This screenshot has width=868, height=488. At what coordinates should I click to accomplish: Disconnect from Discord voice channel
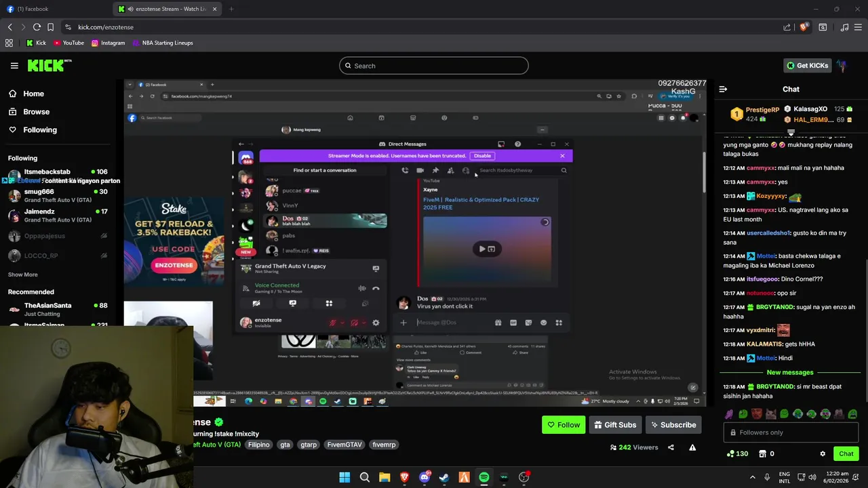[376, 289]
